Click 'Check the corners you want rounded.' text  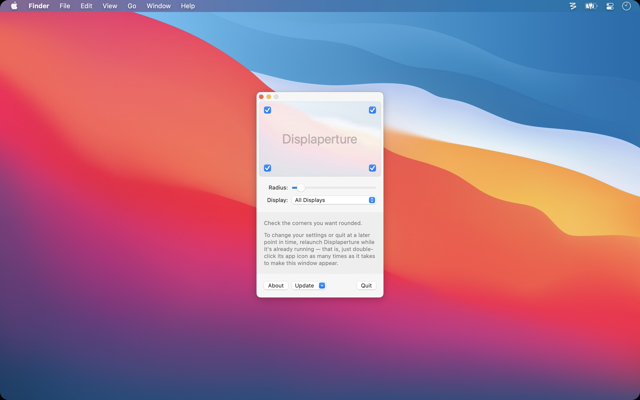313,223
